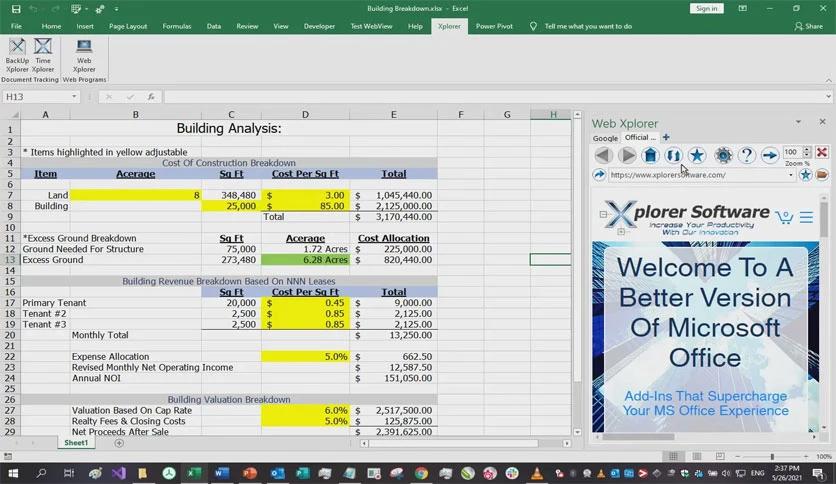836x484 pixels.
Task: Collapse the ribbon with the chevron
Action: pyautogui.click(x=828, y=80)
